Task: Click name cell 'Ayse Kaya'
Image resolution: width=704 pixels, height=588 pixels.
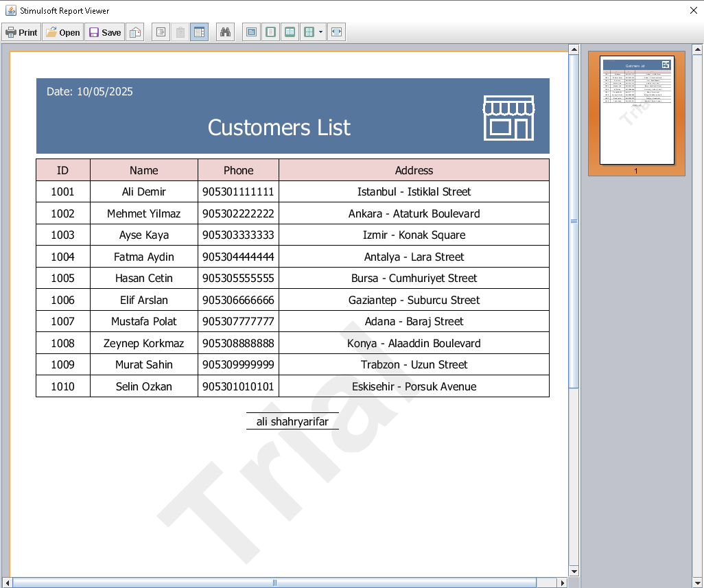Action: pos(143,235)
